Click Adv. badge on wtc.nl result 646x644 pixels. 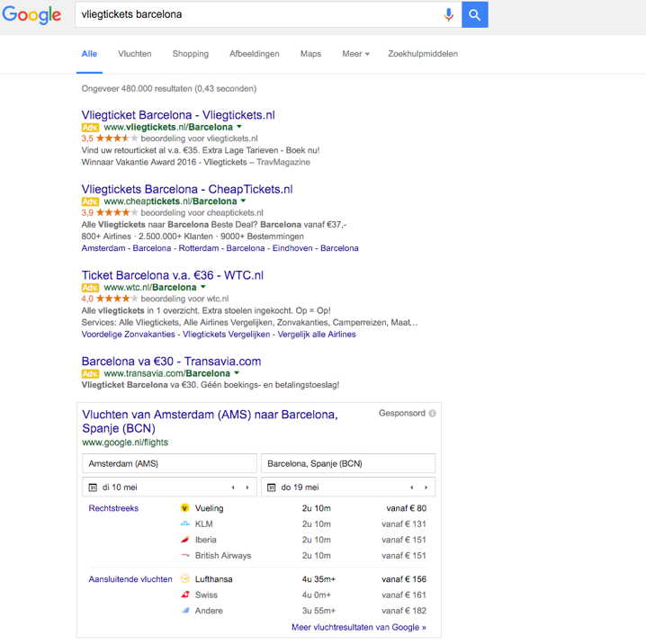(x=90, y=288)
